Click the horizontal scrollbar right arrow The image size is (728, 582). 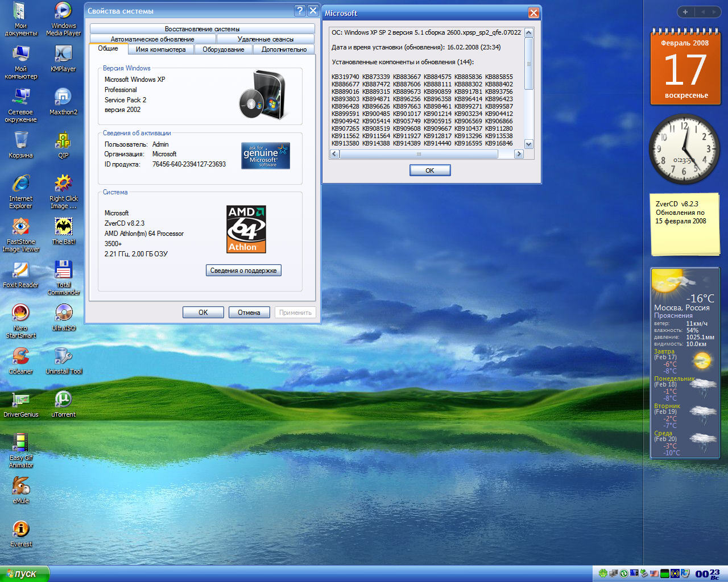coord(518,154)
